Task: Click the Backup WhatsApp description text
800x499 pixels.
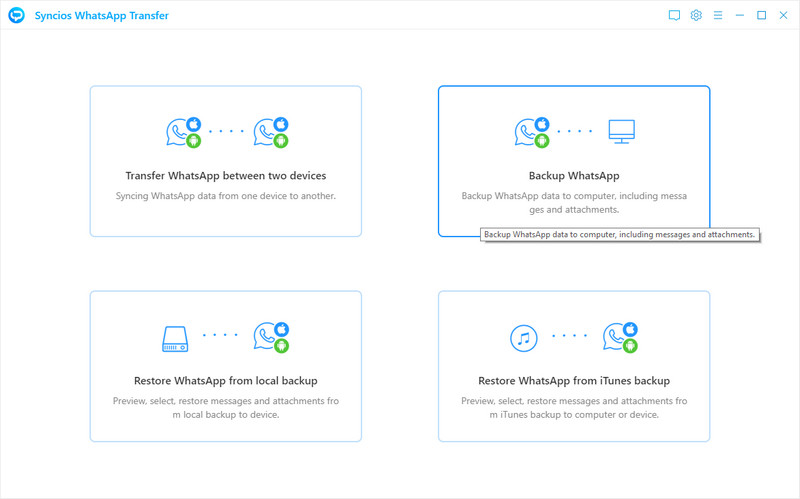Action: [574, 203]
